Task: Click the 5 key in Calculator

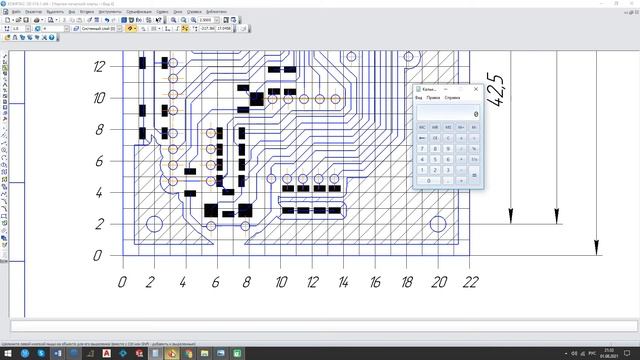Action: click(x=435, y=159)
